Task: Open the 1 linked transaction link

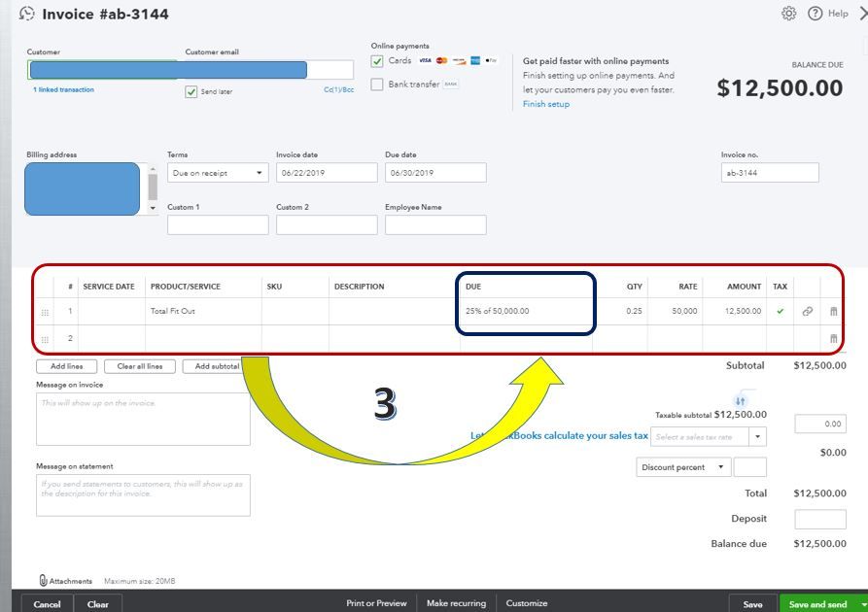Action: tap(63, 89)
